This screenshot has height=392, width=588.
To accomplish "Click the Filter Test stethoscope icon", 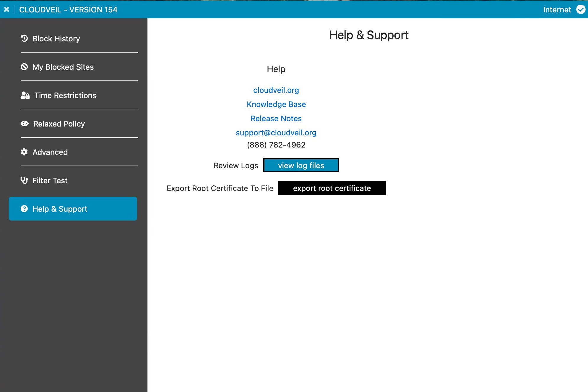I will (24, 180).
